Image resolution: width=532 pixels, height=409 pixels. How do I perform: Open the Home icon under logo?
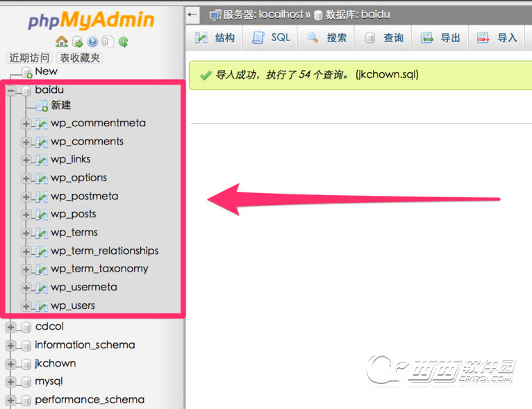[x=62, y=42]
